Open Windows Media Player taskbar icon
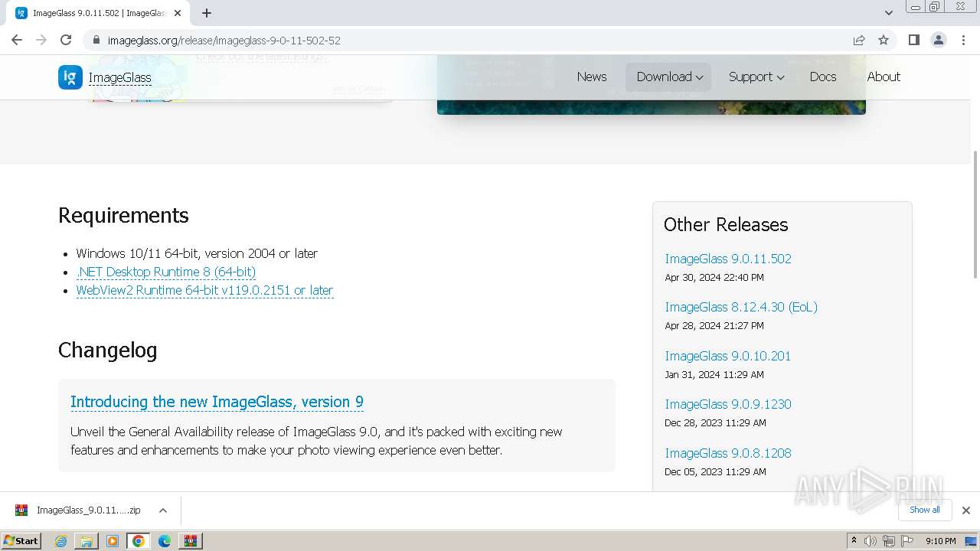This screenshot has width=980, height=551. [x=113, y=541]
